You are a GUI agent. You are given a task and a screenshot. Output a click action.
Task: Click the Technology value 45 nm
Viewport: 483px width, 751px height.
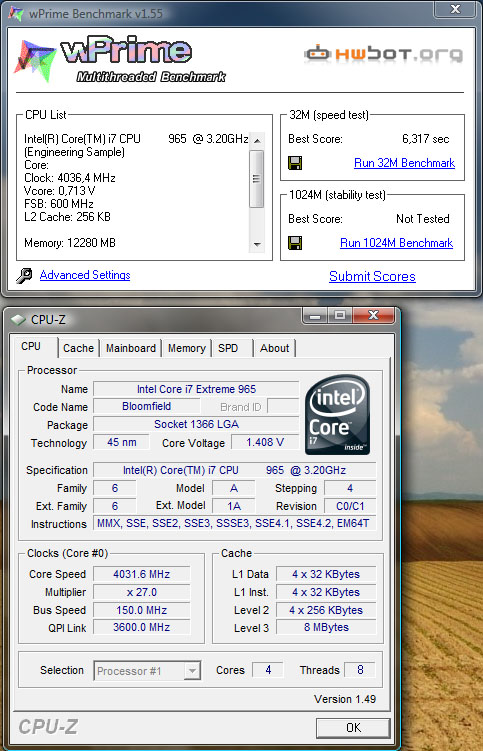122,442
